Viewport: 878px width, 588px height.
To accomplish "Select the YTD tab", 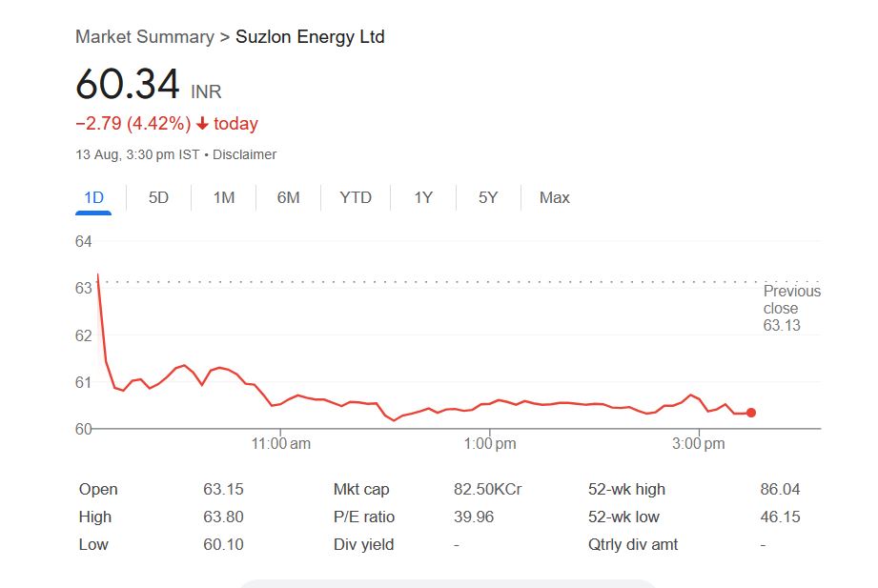I will coord(356,198).
